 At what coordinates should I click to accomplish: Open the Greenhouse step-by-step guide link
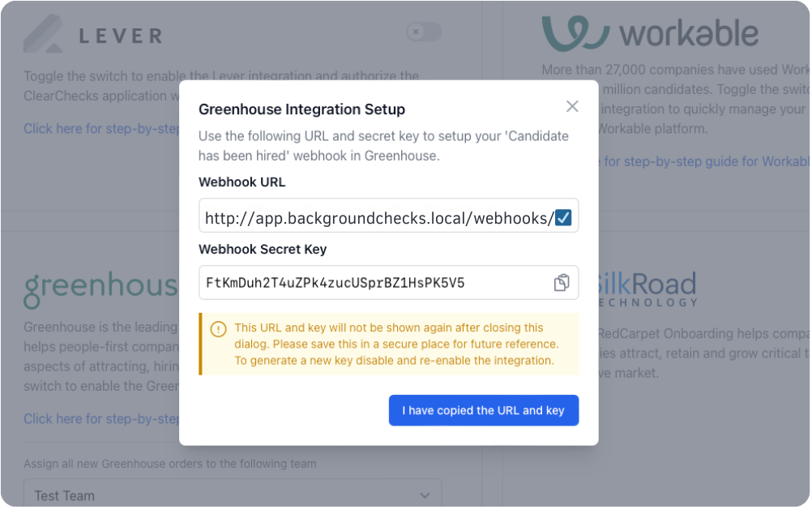[101, 418]
